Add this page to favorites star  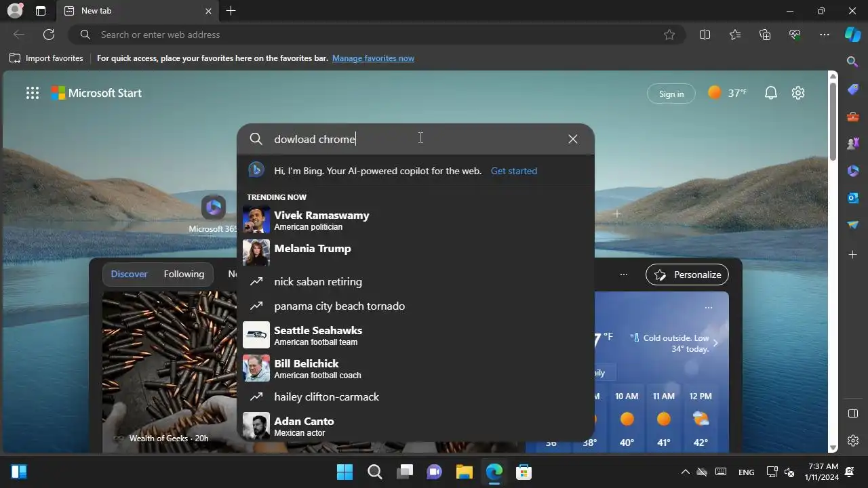669,35
